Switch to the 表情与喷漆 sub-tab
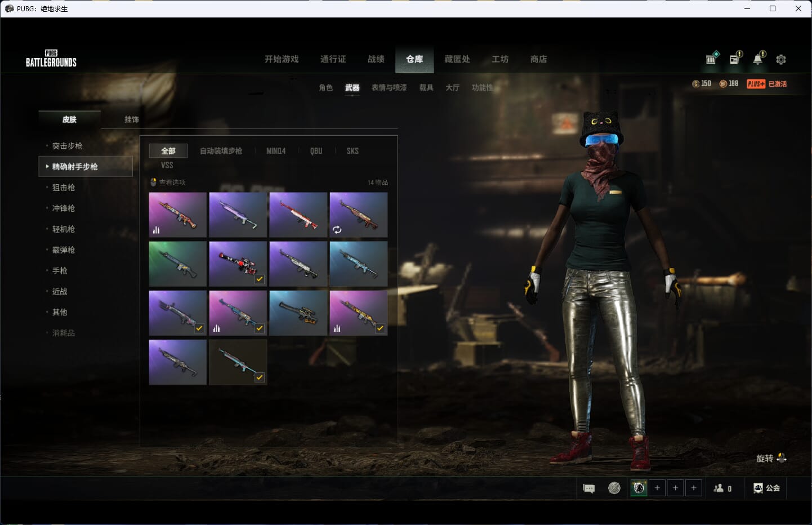 [389, 88]
